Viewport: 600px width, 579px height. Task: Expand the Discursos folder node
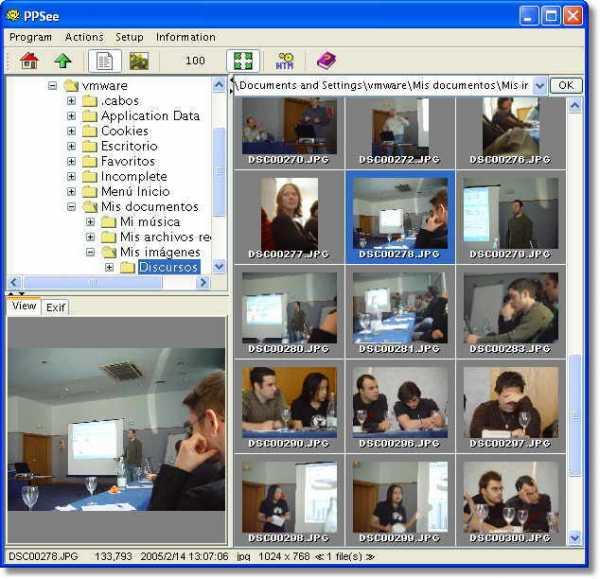tap(109, 267)
